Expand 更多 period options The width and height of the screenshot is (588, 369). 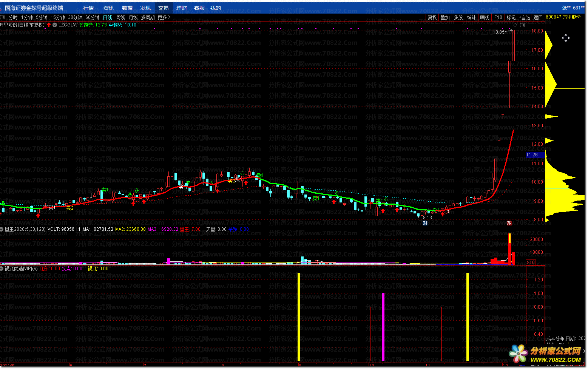click(164, 17)
